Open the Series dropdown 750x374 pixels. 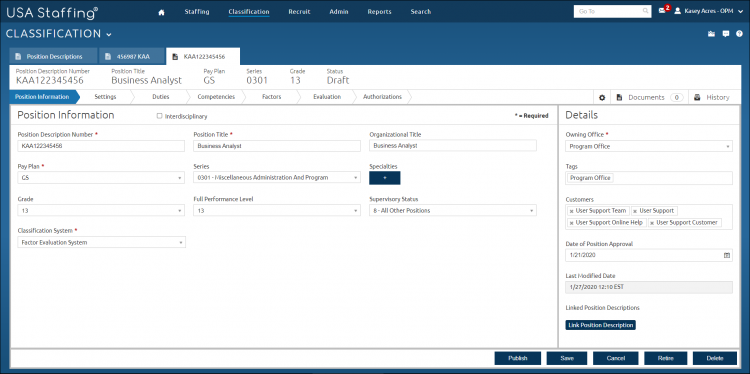(x=277, y=178)
